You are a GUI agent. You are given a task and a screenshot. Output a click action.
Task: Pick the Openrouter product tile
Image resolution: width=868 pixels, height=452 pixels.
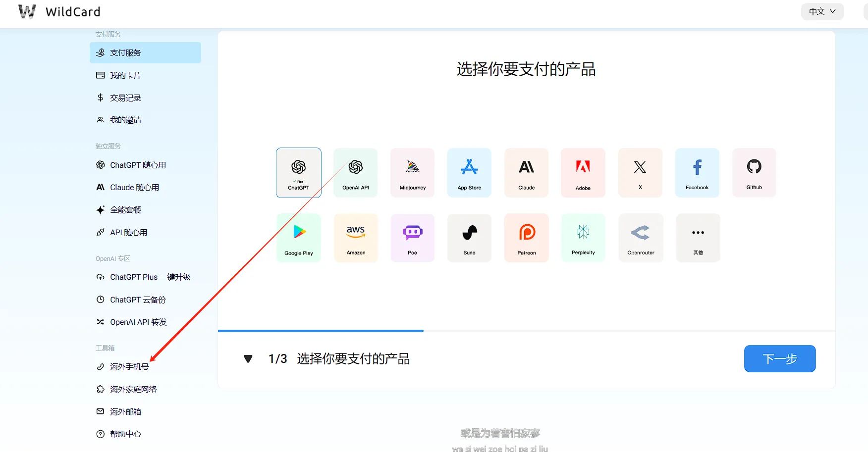pos(641,238)
